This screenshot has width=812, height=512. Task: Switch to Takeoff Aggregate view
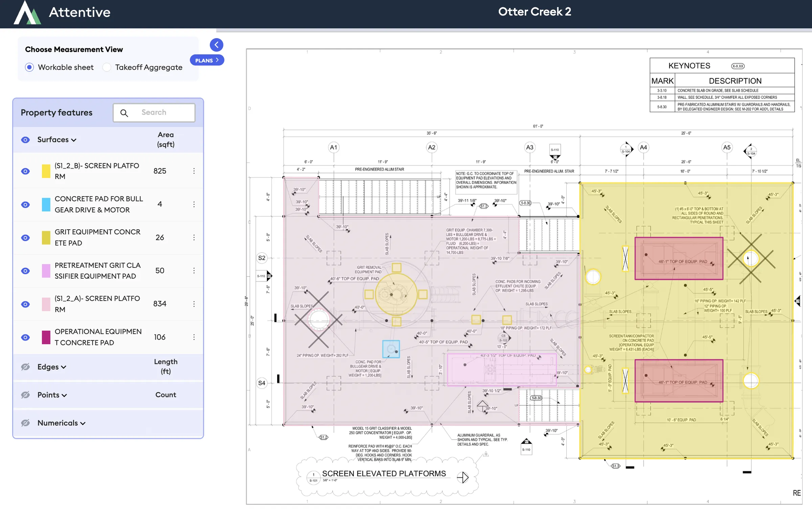107,67
